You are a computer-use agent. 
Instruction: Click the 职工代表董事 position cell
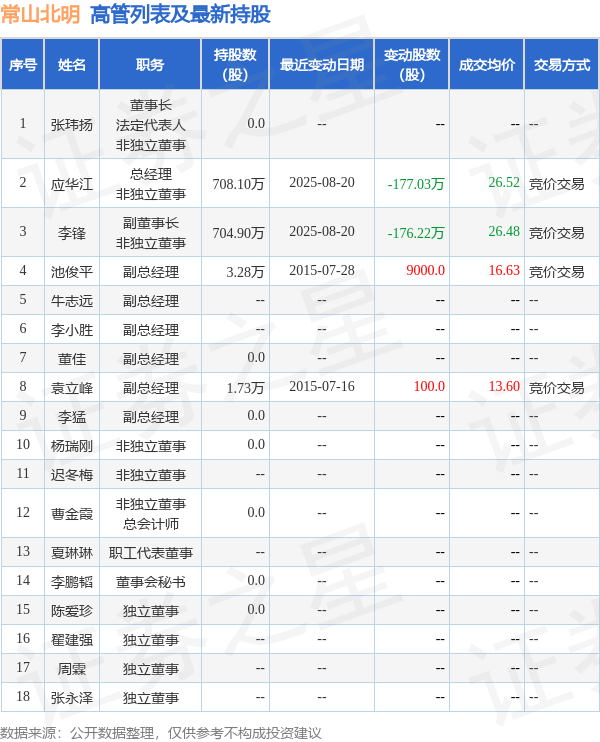150,553
